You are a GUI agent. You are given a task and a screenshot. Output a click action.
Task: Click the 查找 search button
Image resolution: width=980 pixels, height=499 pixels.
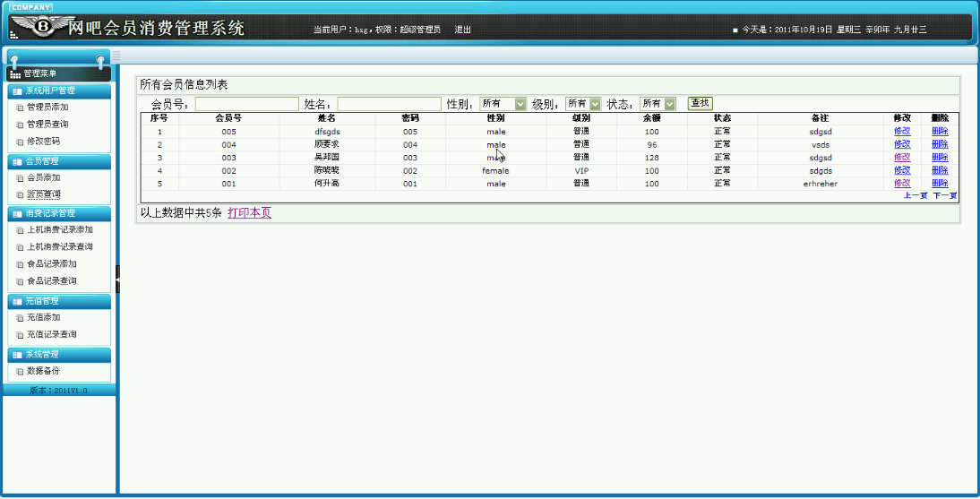coord(700,103)
